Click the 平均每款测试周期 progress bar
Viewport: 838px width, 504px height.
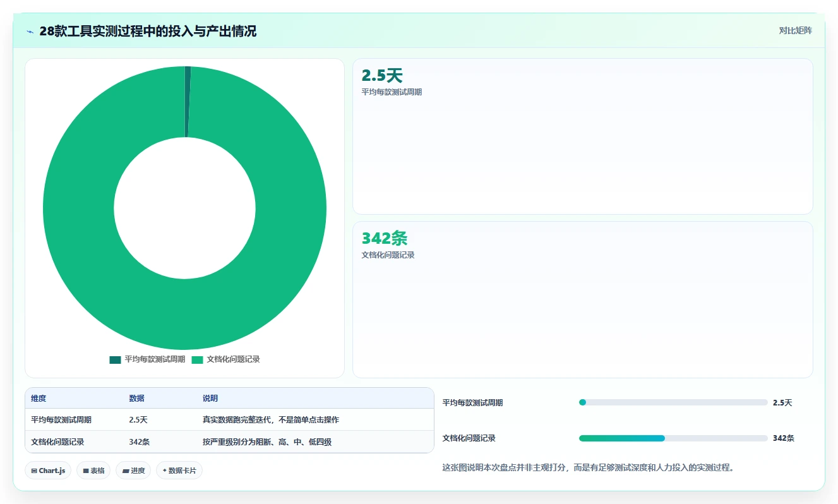click(x=673, y=402)
